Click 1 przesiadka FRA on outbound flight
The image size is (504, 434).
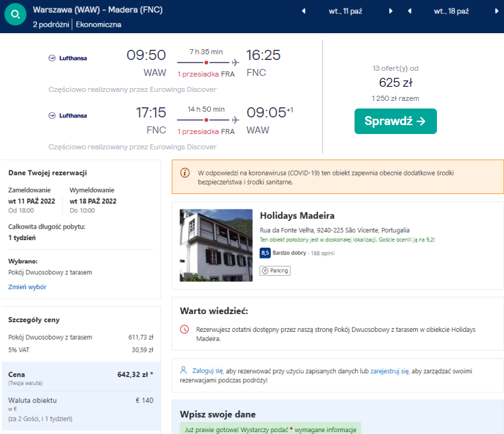[x=206, y=74]
